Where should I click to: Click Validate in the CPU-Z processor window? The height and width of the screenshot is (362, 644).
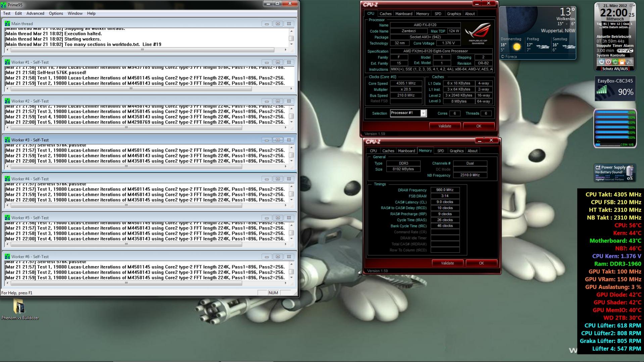click(445, 126)
